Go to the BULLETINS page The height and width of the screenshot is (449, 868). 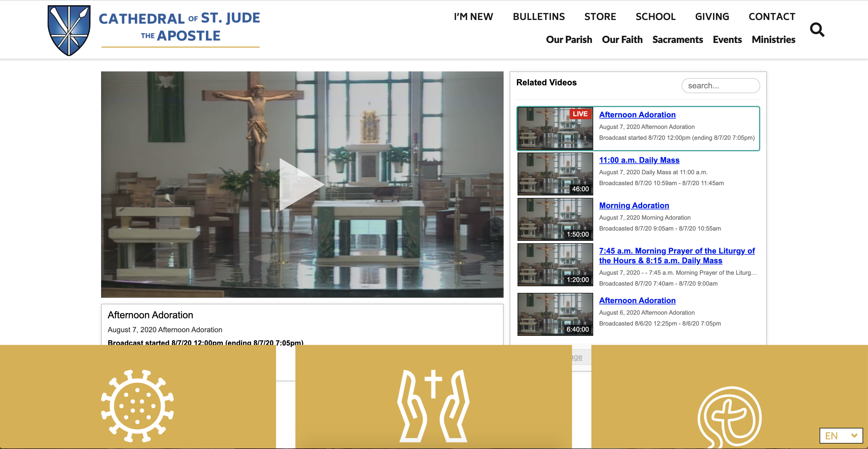[538, 17]
